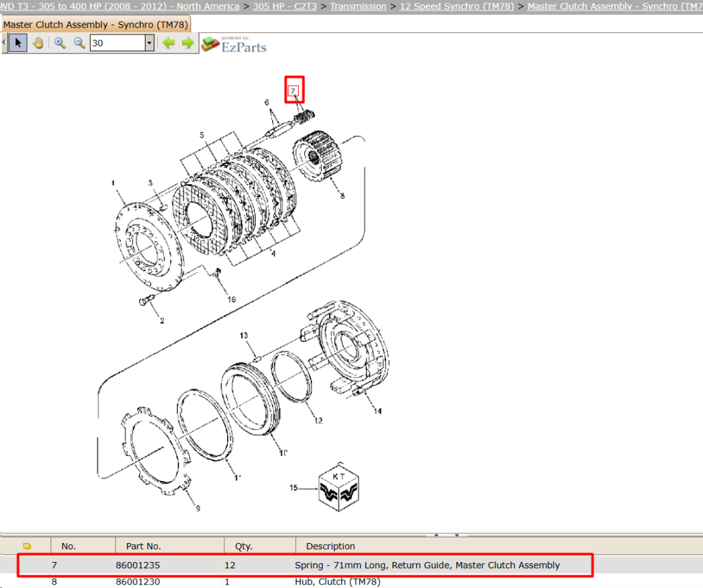Click callout number 7 in diagram
Viewport: 703px width, 588px height.
click(293, 91)
